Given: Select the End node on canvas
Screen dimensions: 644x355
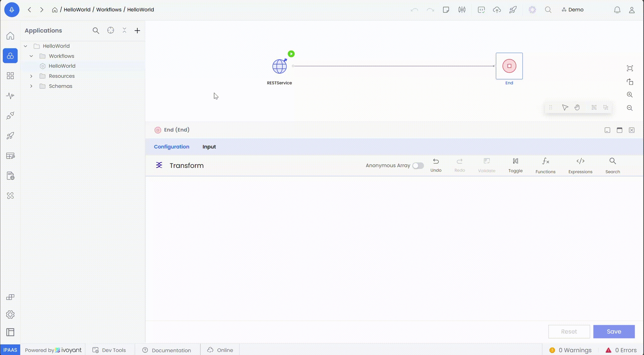Looking at the screenshot, I should pyautogui.click(x=509, y=66).
